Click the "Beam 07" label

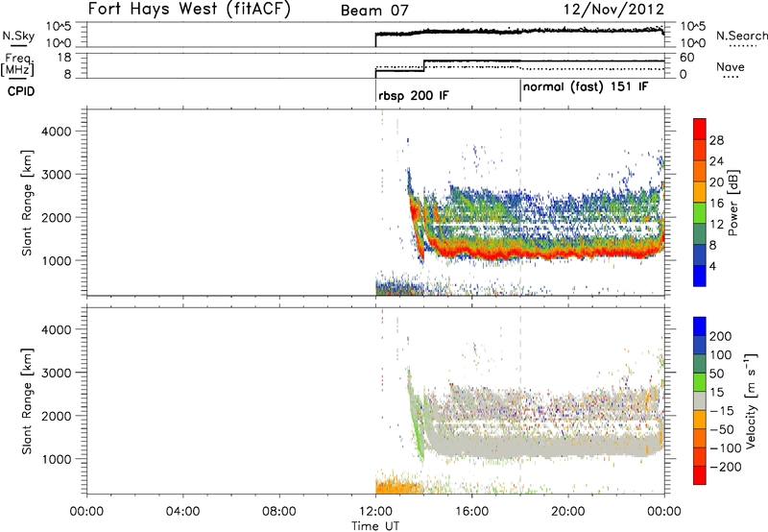[x=374, y=11]
